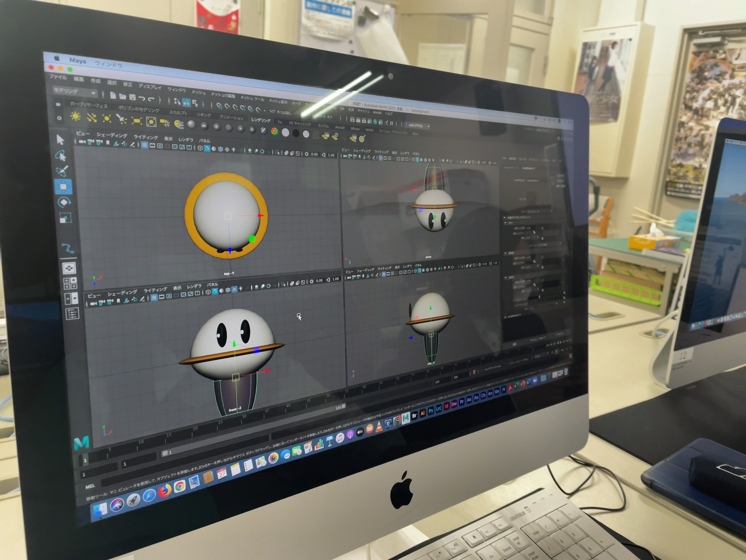
Task: Click the Volume Light shelf icon
Action: [x=151, y=122]
